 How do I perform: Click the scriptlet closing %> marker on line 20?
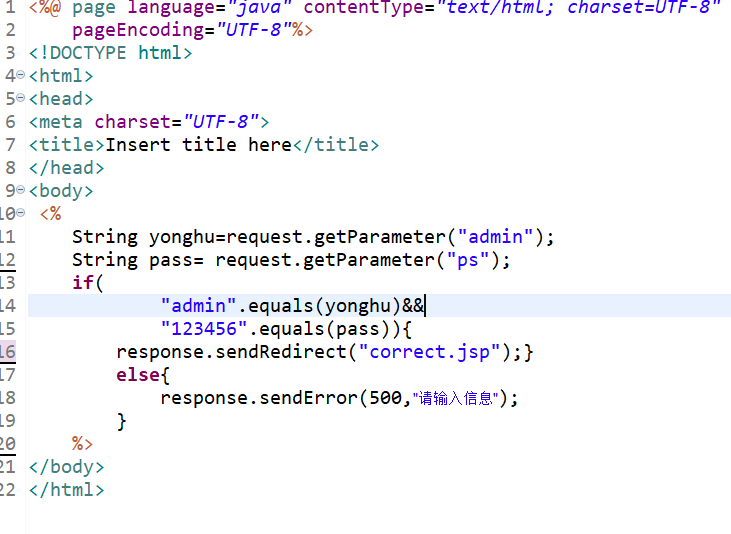(83, 444)
